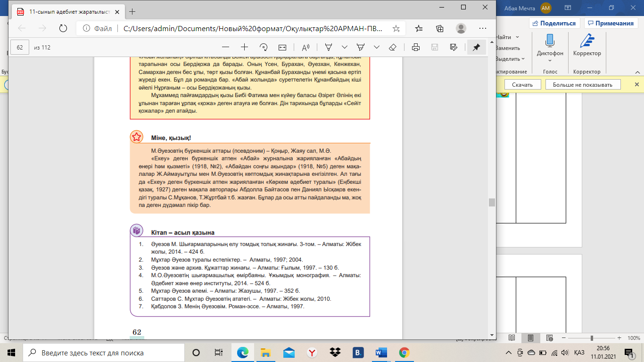
Task: Switch Word to read mode view
Action: 512,338
